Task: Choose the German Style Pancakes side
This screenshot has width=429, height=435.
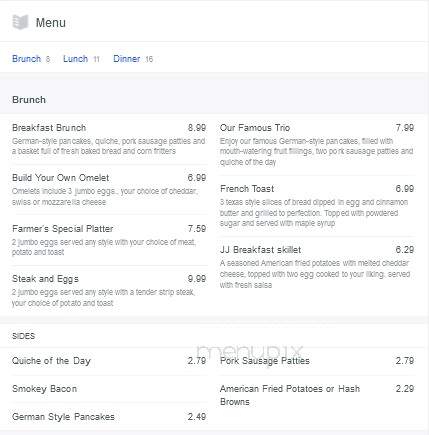Action: [109, 417]
